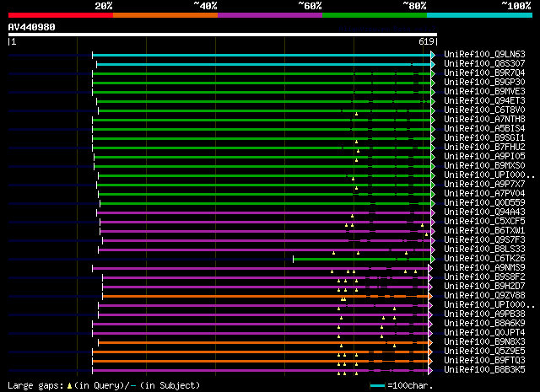Click the cyan ~100% identity legend segment
The height and width of the screenshot is (392, 540).
pyautogui.click(x=480, y=15)
